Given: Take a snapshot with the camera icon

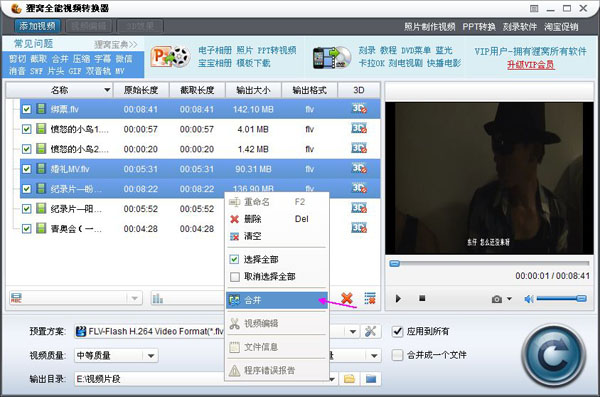Looking at the screenshot, I should (x=497, y=299).
